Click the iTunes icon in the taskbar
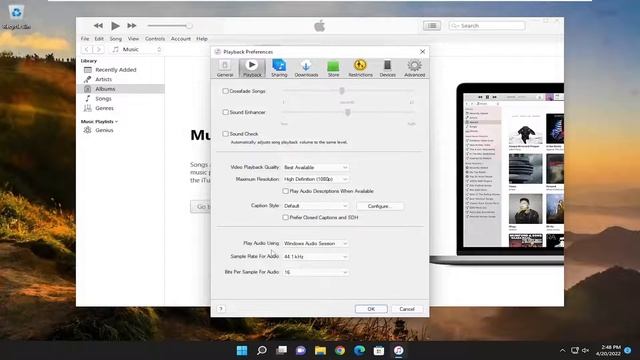Viewport: 640px width, 360px height. [399, 350]
